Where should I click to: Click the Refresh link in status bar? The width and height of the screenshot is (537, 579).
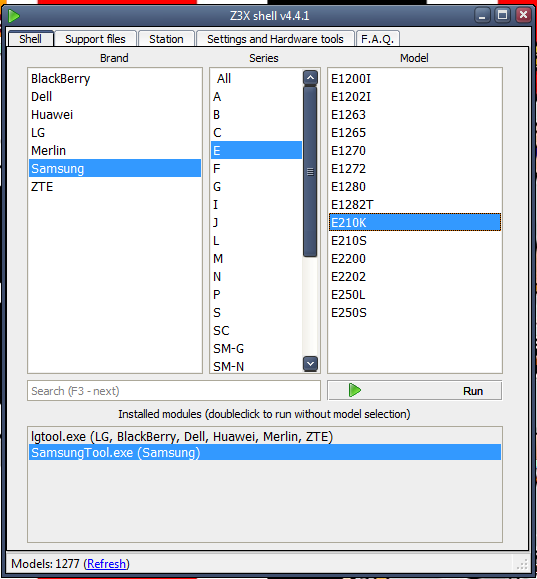click(106, 564)
